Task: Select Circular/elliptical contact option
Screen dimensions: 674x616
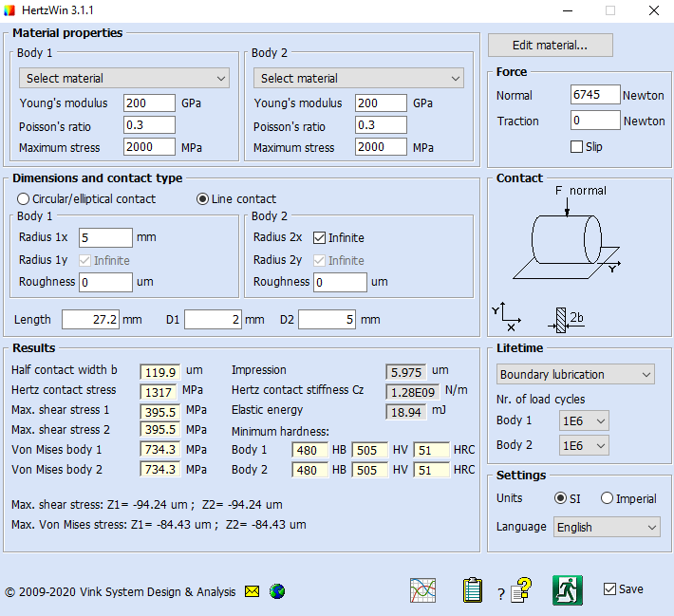Action: click(x=24, y=199)
